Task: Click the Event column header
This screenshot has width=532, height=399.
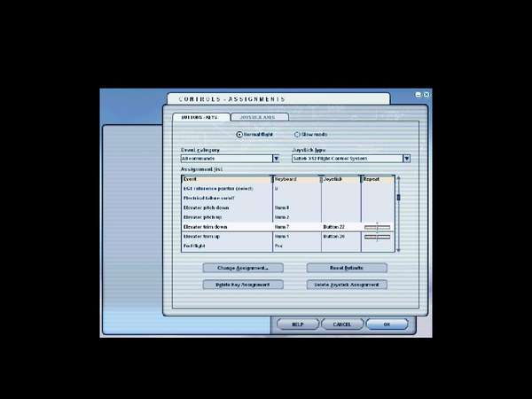Action: pyautogui.click(x=227, y=179)
